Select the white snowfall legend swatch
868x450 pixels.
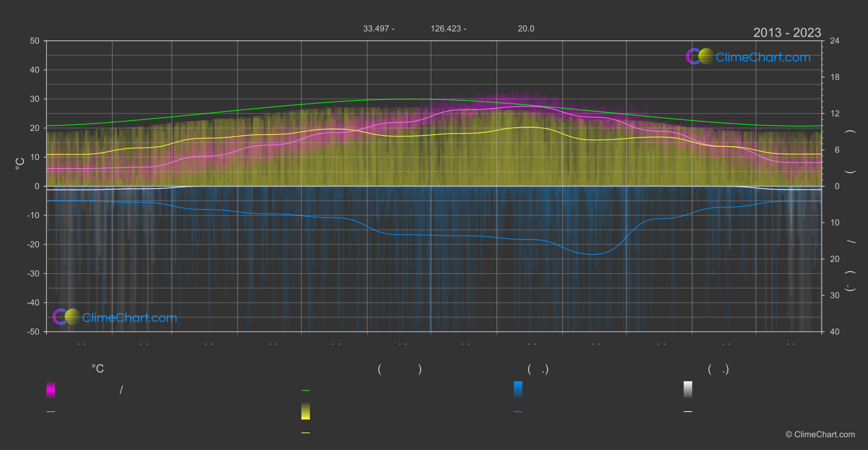pos(688,389)
